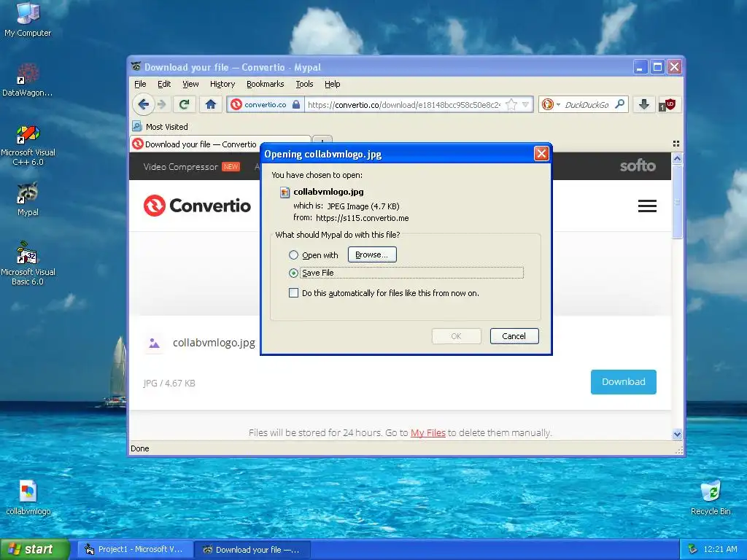
Task: Switch to Project1 - Microsoft Visual taskbar item
Action: point(135,550)
